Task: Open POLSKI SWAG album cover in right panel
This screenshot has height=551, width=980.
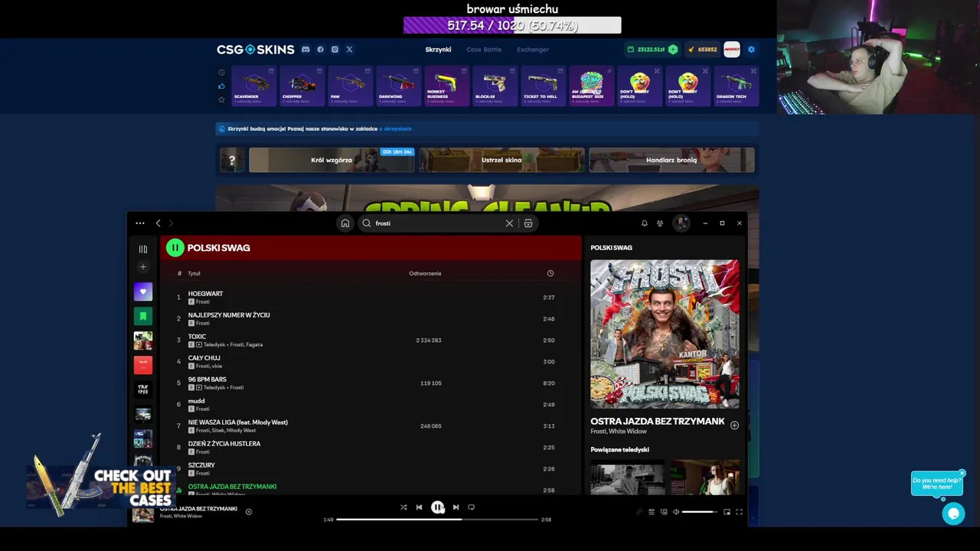Action: 665,334
